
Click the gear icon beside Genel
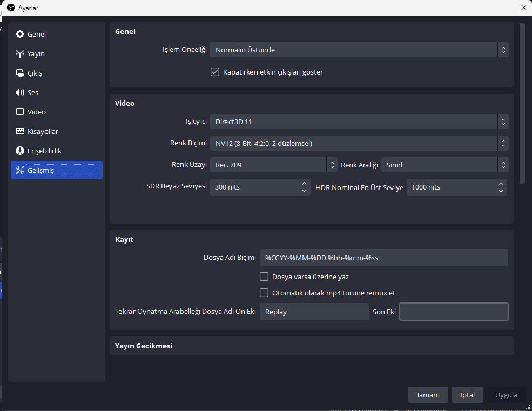pyautogui.click(x=20, y=35)
